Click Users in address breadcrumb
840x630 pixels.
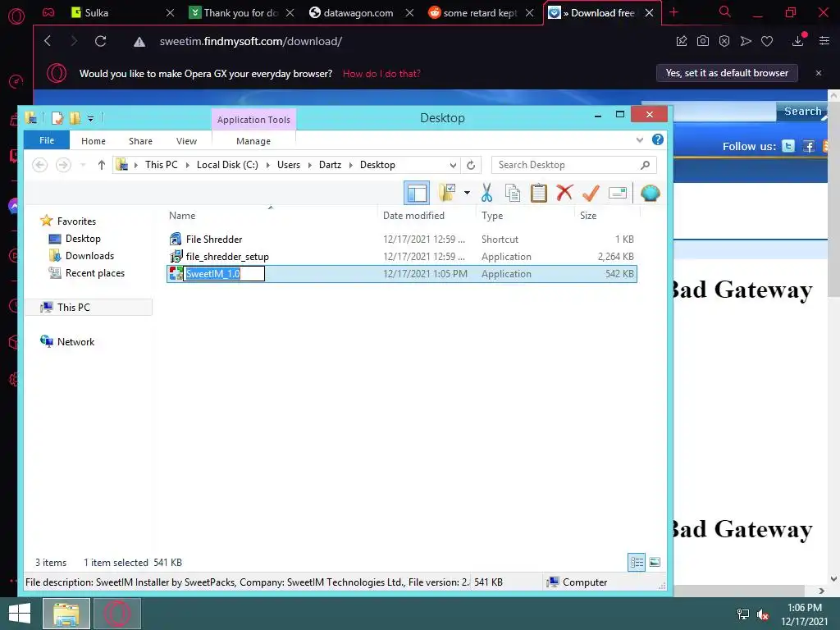click(x=288, y=165)
